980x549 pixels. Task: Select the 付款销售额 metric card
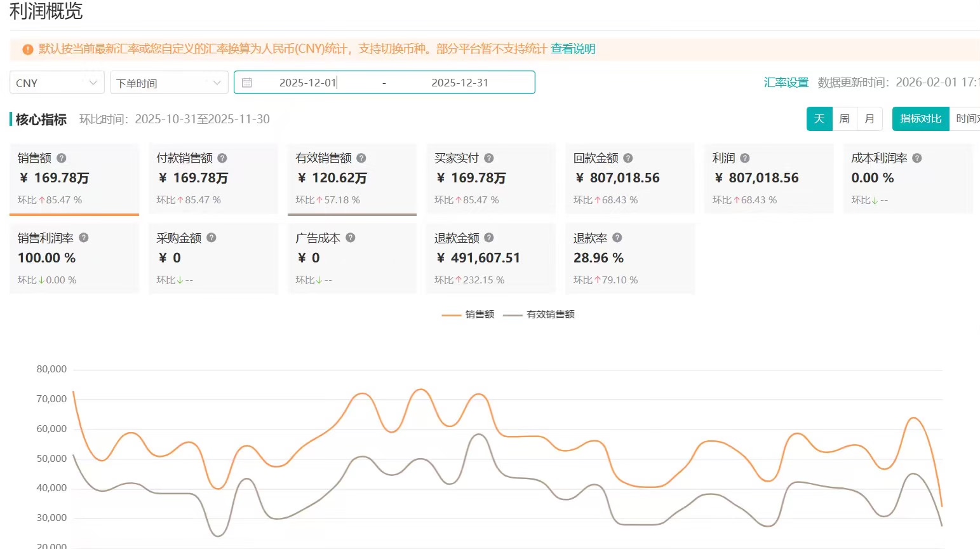coord(213,179)
